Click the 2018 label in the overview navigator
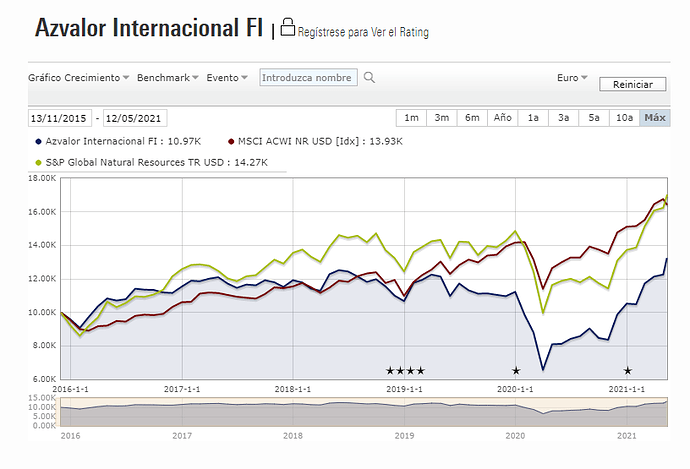 point(293,436)
